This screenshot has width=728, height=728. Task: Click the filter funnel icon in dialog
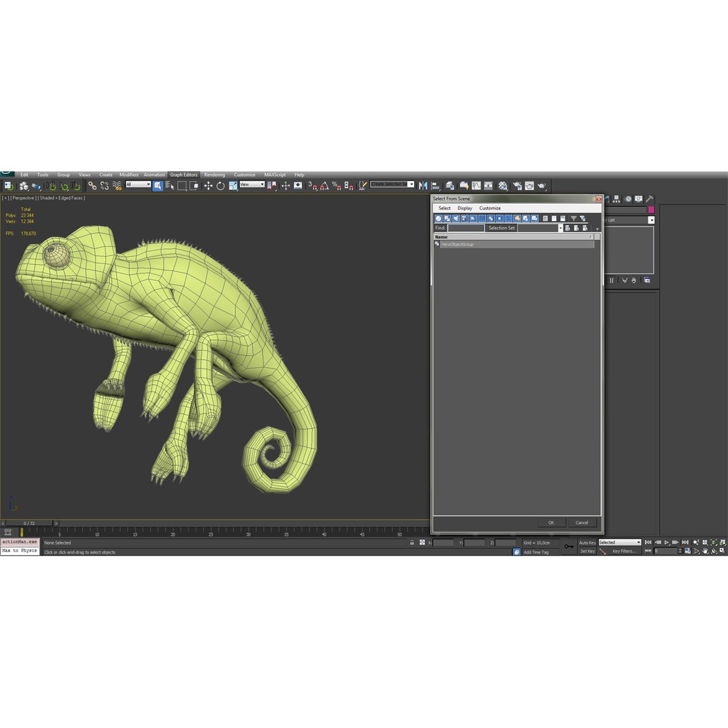pyautogui.click(x=574, y=218)
